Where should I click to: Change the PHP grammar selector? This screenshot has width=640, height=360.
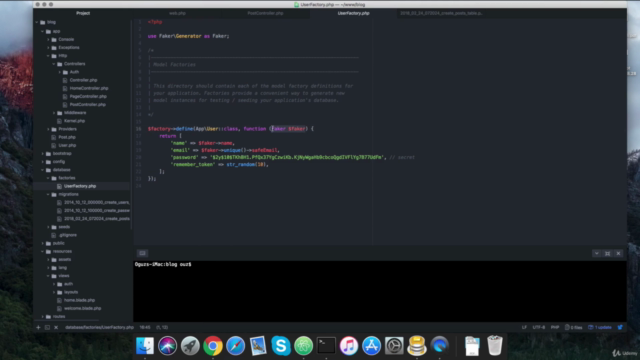555,327
